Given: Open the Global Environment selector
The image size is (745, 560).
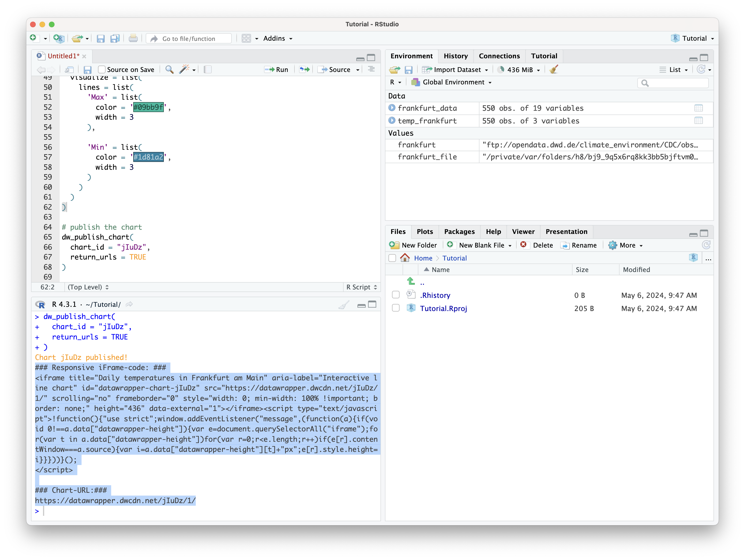Looking at the screenshot, I should pos(451,82).
